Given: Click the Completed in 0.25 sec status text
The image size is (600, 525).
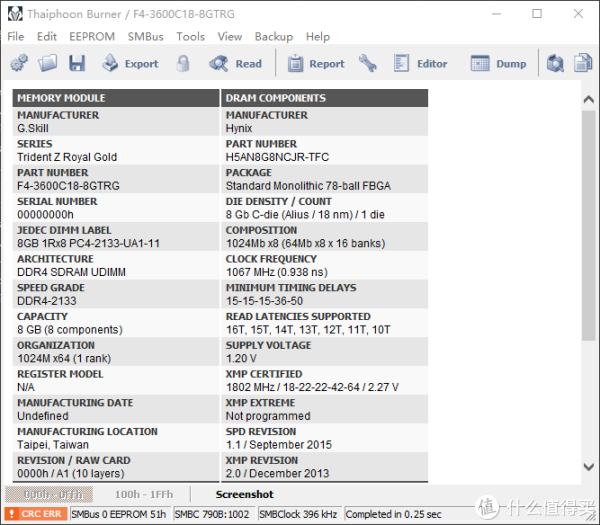Looking at the screenshot, I should tap(393, 514).
